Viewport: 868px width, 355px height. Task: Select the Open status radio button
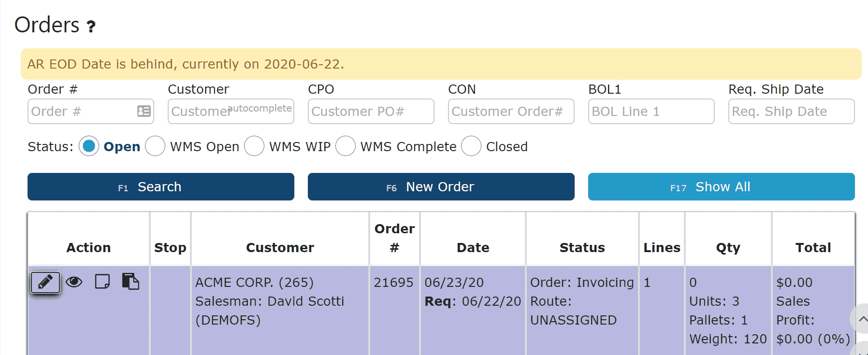[89, 146]
